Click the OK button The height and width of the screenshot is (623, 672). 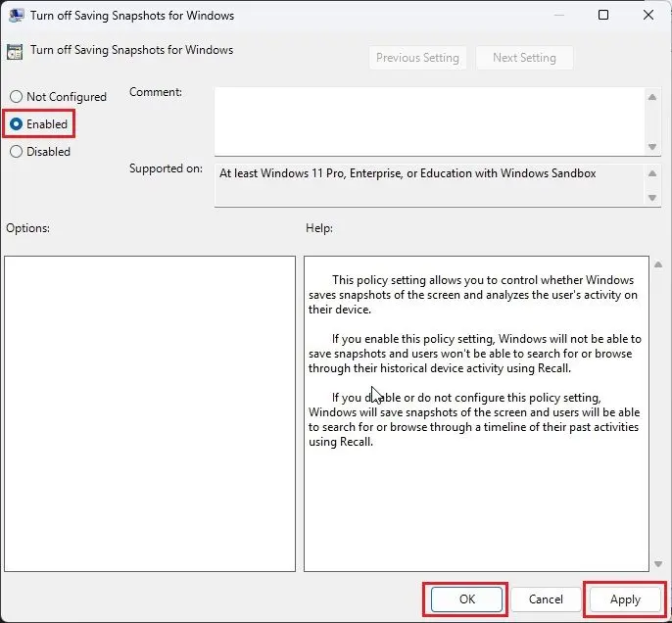click(x=466, y=599)
